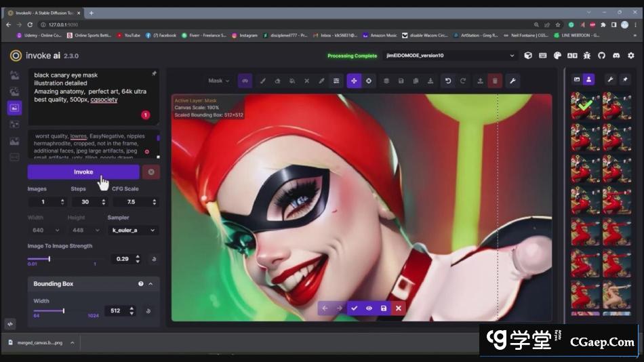The height and width of the screenshot is (362, 644).
Task: Accept the staged image with checkmark
Action: [x=354, y=308]
